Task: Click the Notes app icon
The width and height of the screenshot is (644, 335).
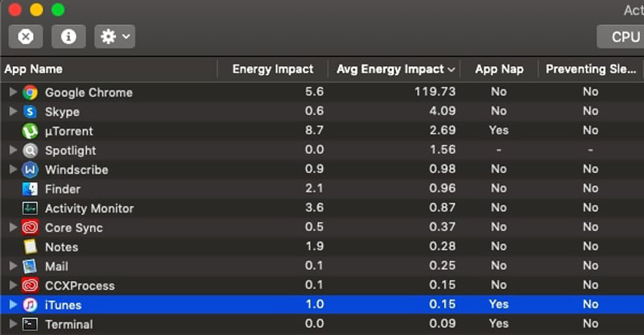Action: [31, 247]
